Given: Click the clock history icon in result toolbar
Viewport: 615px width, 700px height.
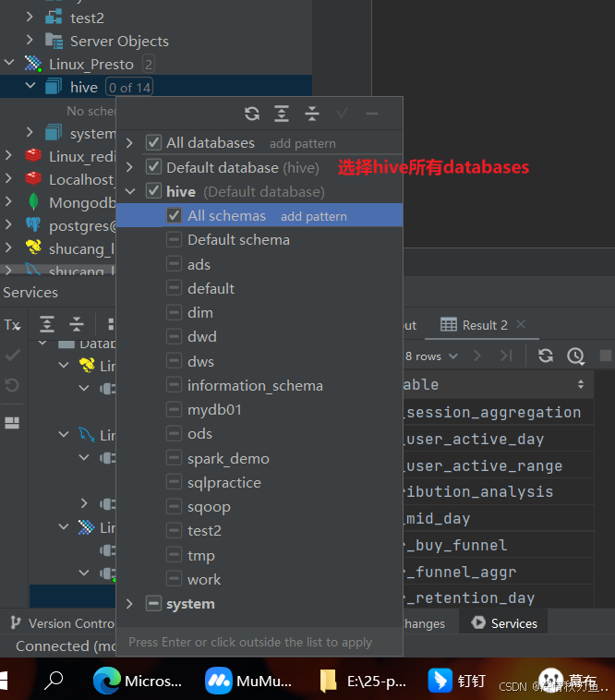Looking at the screenshot, I should coord(575,356).
